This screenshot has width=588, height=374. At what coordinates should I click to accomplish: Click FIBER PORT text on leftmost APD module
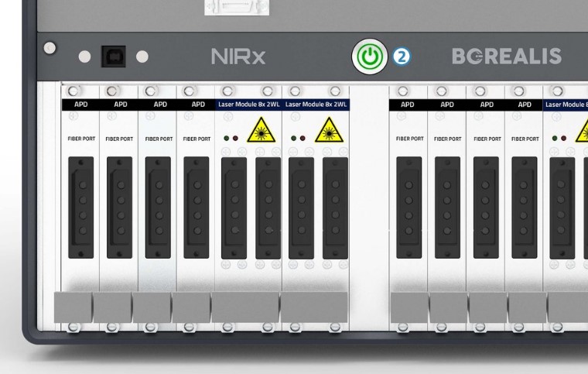(81, 139)
